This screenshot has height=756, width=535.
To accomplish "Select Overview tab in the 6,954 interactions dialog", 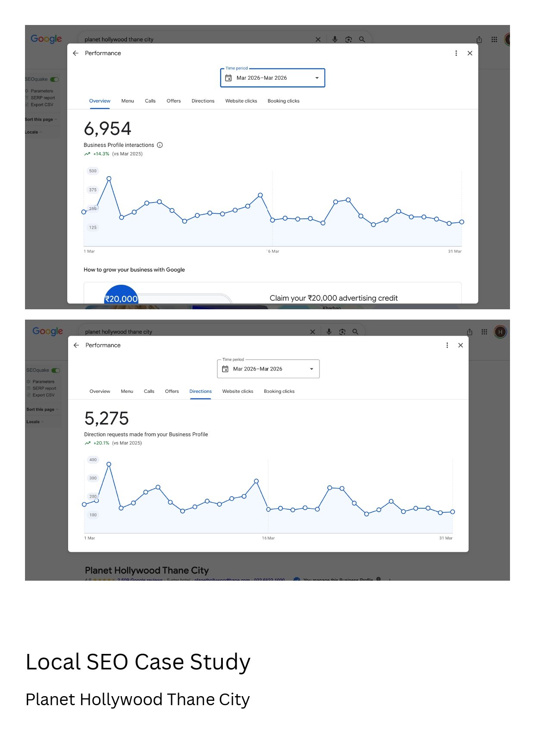I will click(x=100, y=101).
